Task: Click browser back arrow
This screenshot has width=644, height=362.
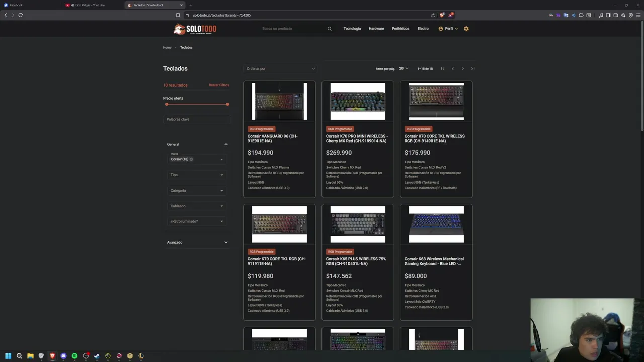Action: tap(6, 15)
